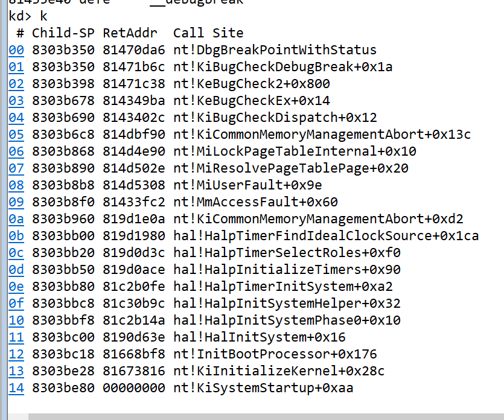
Task: Click frame 08 link for MiUserFault
Action: 16,185
